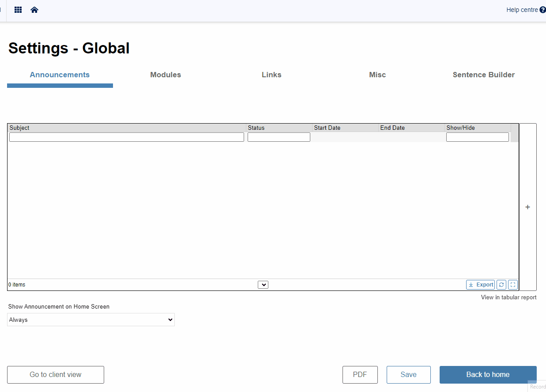Screen dimensions: 546x392
Task: Click Go to client view button
Action: [56, 375]
